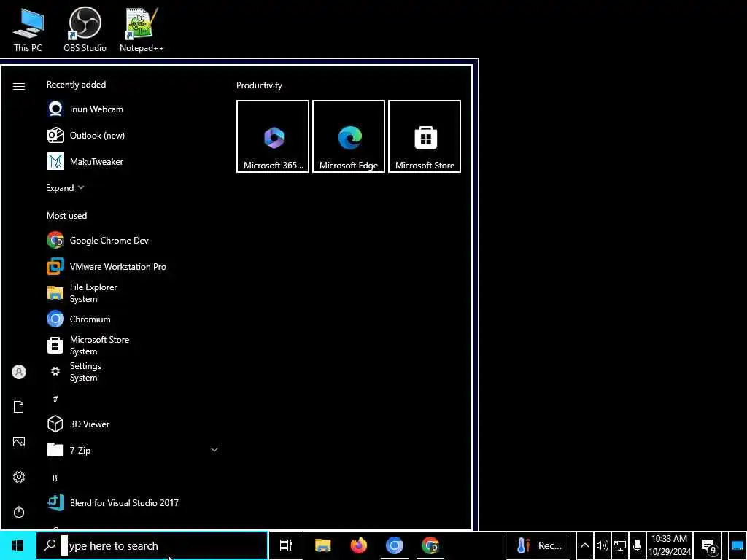Launch Chromium from Most used list
Screen dimensions: 747x560
[x=133, y=319]
